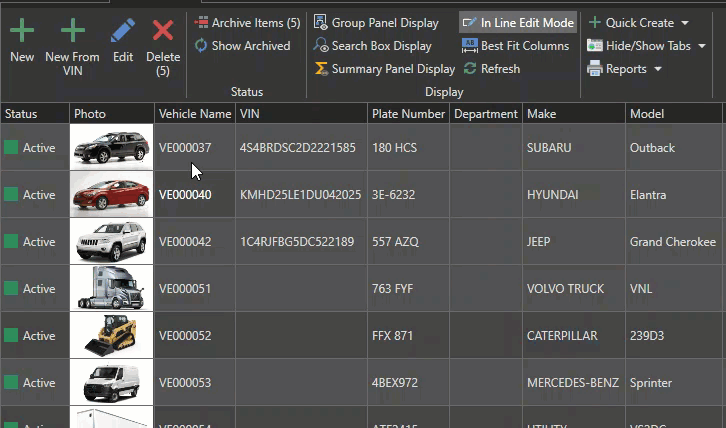Viewport: 726px width, 428px height.
Task: Click the green Active status square for VE000037
Action: coord(11,148)
